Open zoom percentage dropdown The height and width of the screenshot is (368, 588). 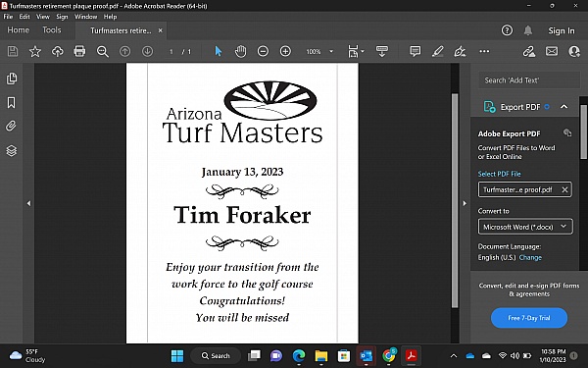tap(331, 51)
